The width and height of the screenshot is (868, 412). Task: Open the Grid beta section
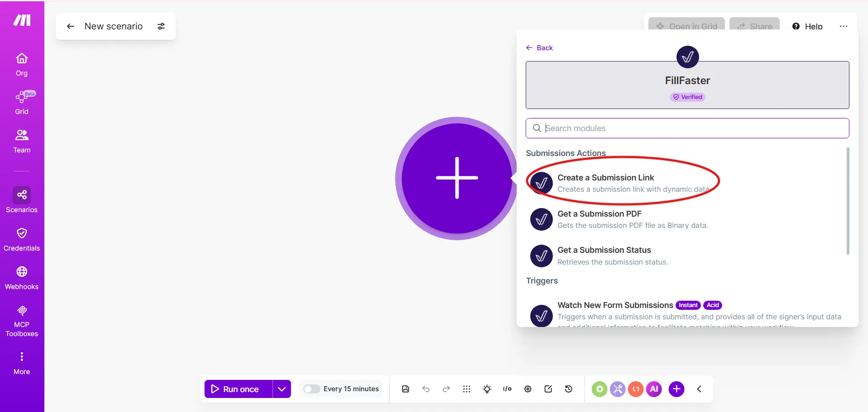point(22,103)
